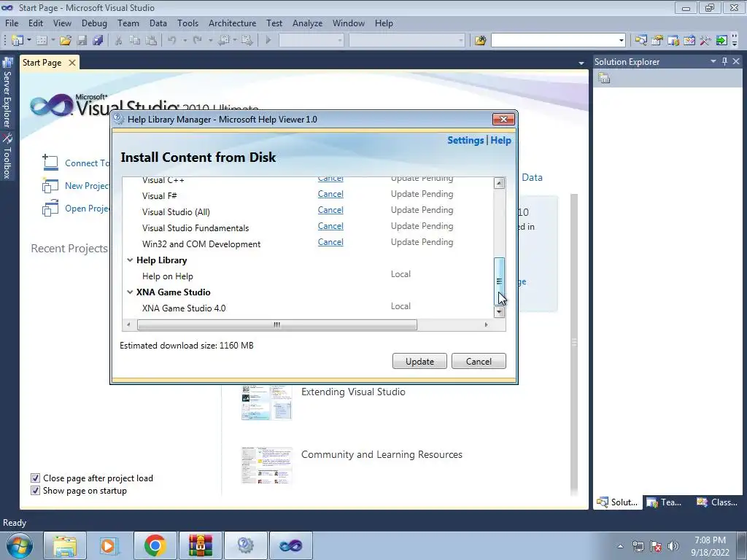Click the Windows Start button
The width and height of the screenshot is (747, 560).
tap(19, 545)
